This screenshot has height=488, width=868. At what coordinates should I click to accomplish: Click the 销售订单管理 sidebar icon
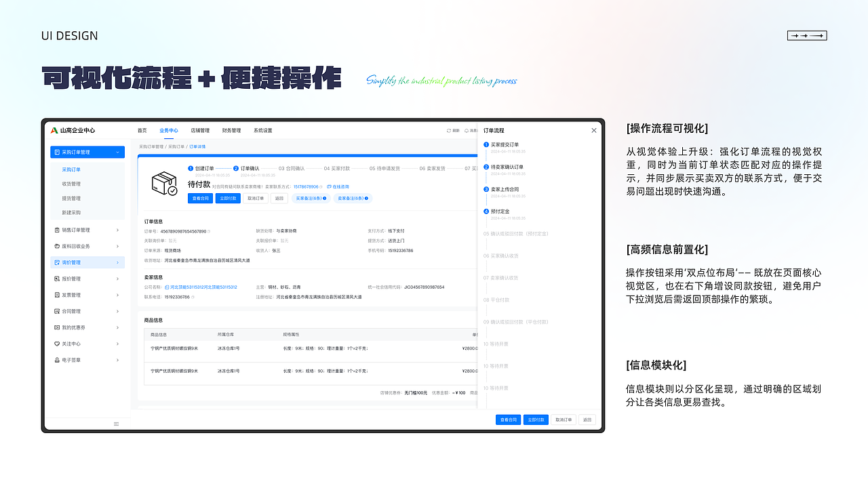pos(57,230)
